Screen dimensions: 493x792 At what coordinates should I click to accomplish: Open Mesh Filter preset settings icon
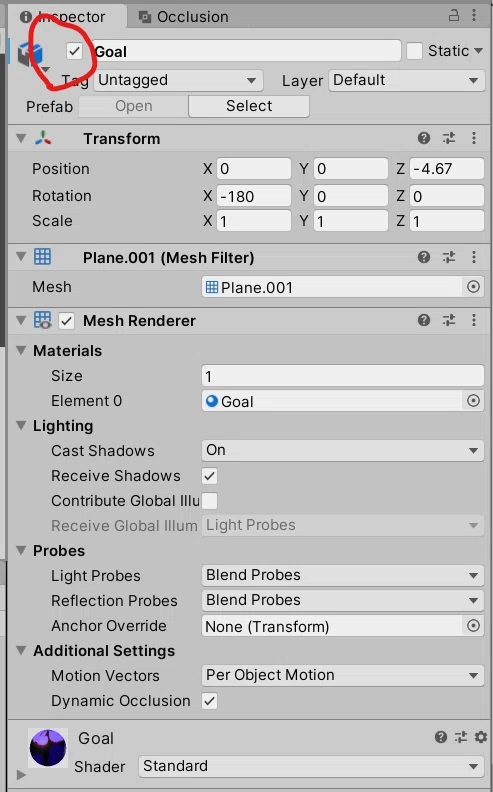coord(449,257)
